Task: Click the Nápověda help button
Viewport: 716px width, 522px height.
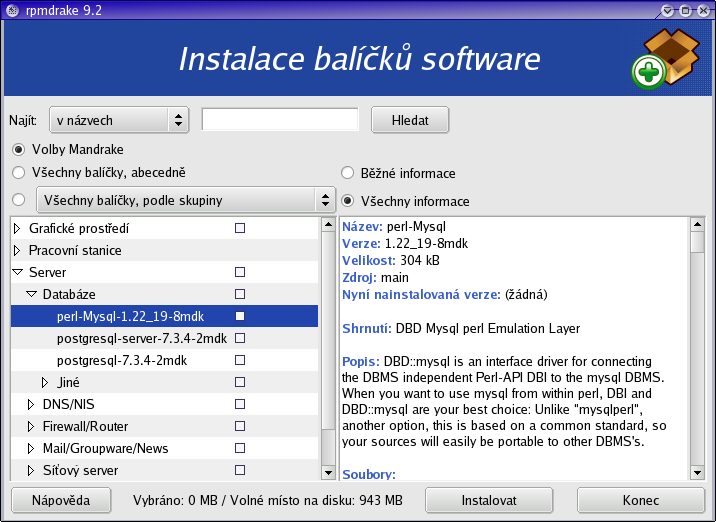Action: 61,500
